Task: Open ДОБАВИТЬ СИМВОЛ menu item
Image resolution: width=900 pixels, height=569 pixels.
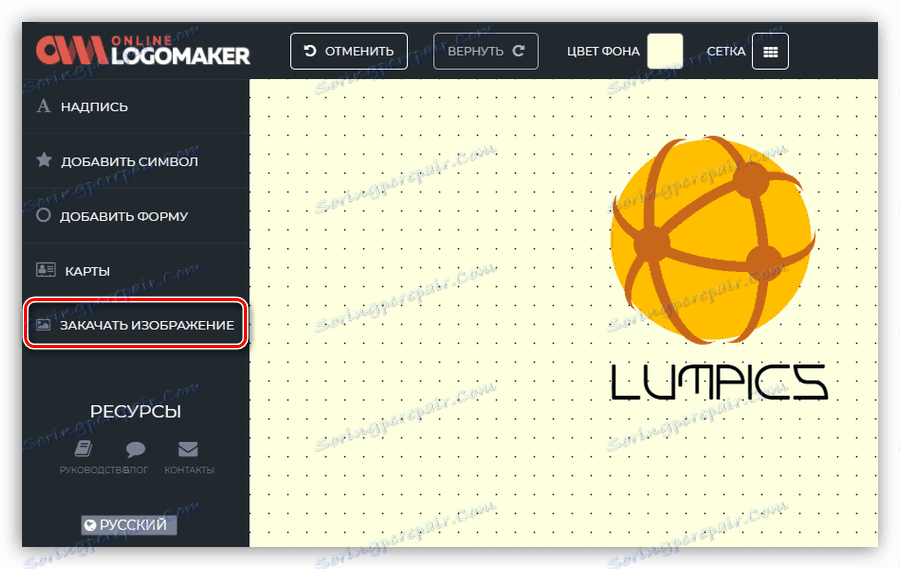Action: (x=135, y=161)
